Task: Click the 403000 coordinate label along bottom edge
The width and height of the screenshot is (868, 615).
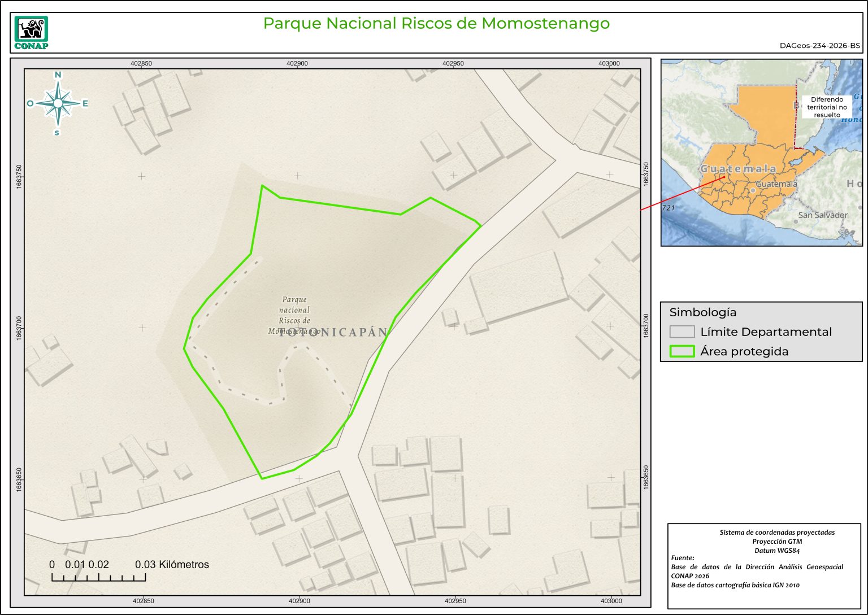Action: 611,601
